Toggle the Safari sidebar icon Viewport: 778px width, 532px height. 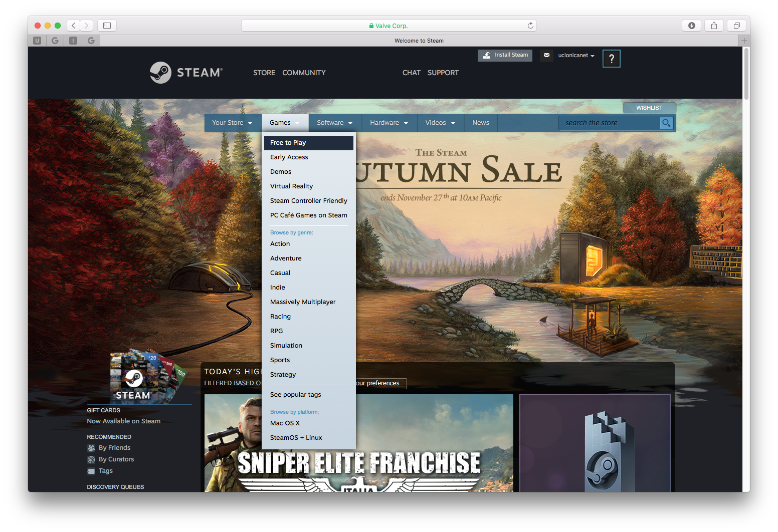point(107,26)
